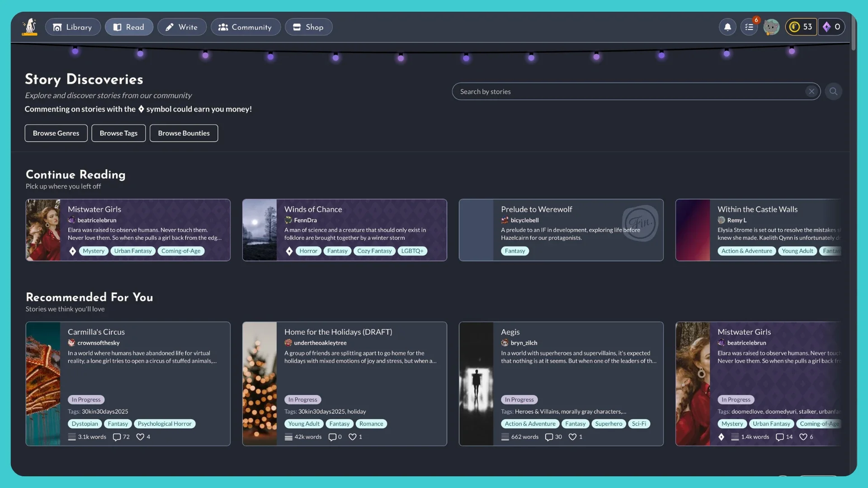
Task: Click the magnifying glass search icon
Action: click(x=833, y=91)
